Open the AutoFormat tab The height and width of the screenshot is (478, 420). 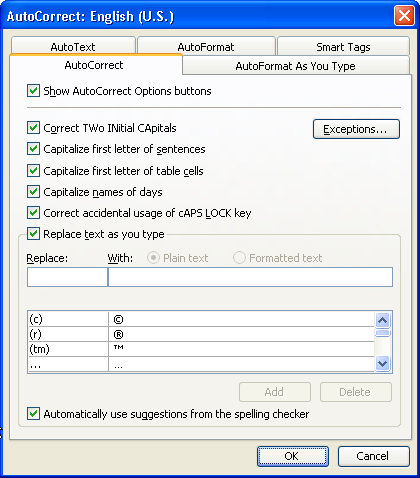pyautogui.click(x=206, y=46)
